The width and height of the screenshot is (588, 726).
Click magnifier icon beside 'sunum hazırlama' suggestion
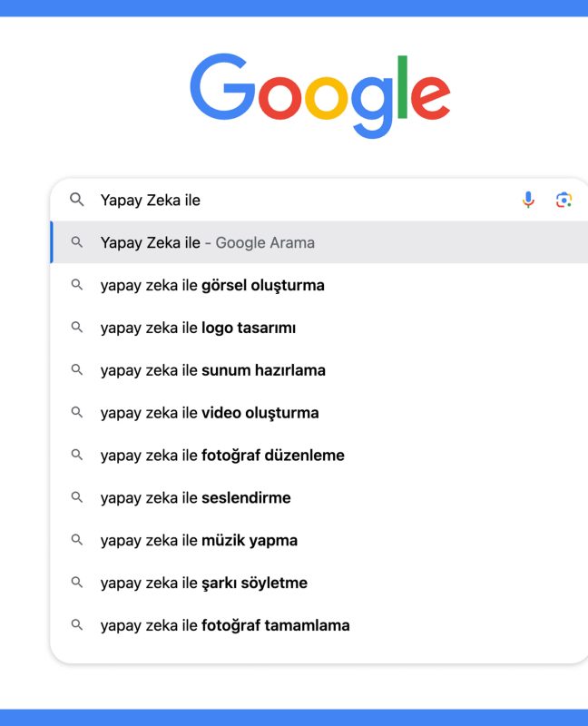coord(77,370)
